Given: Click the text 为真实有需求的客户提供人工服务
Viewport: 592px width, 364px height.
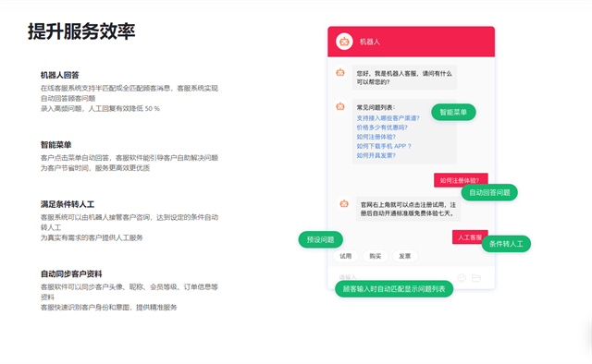Looking at the screenshot, I should [x=92, y=237].
